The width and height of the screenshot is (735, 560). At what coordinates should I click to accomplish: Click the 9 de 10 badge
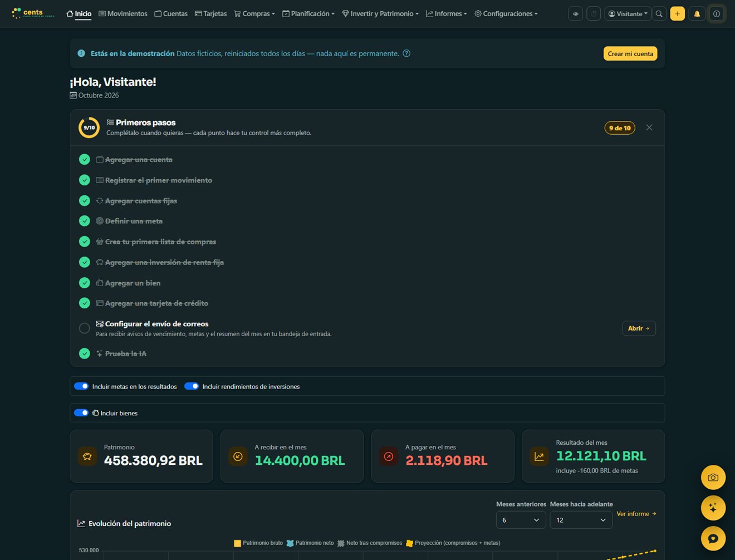[620, 128]
